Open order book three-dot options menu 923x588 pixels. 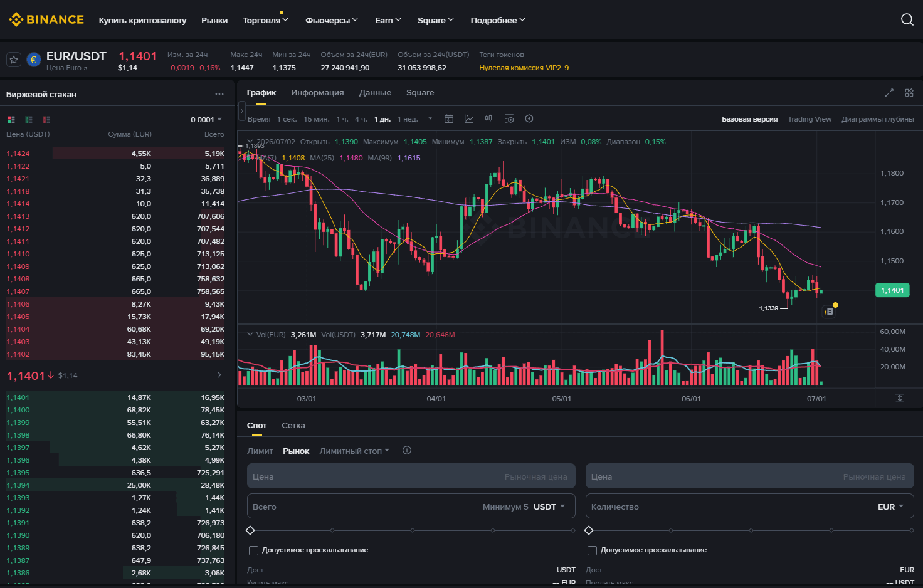click(219, 94)
